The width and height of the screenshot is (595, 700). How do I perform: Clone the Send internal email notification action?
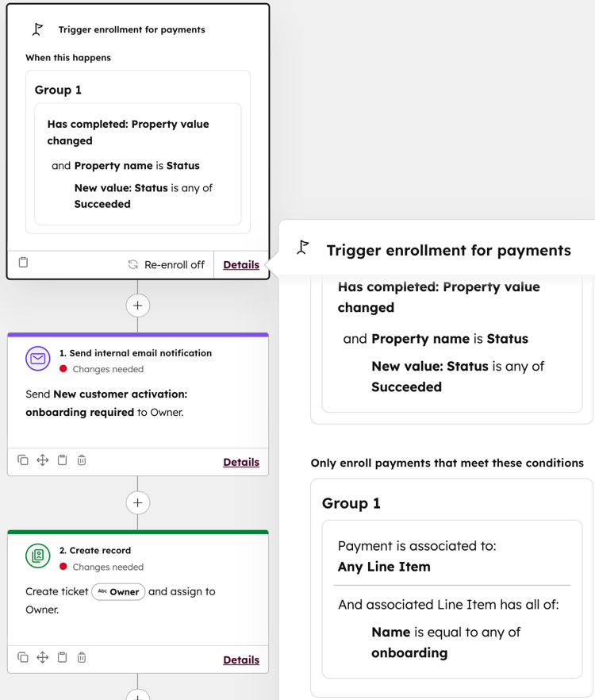point(22,460)
